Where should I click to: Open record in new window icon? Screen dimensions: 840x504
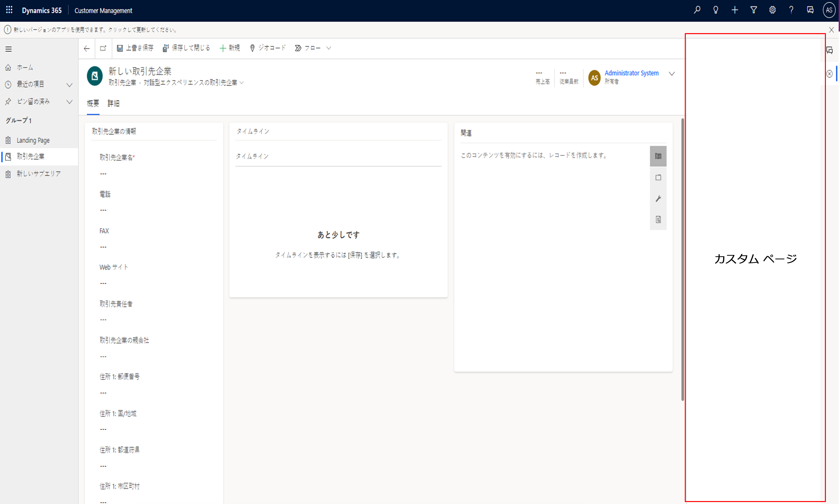click(x=103, y=48)
